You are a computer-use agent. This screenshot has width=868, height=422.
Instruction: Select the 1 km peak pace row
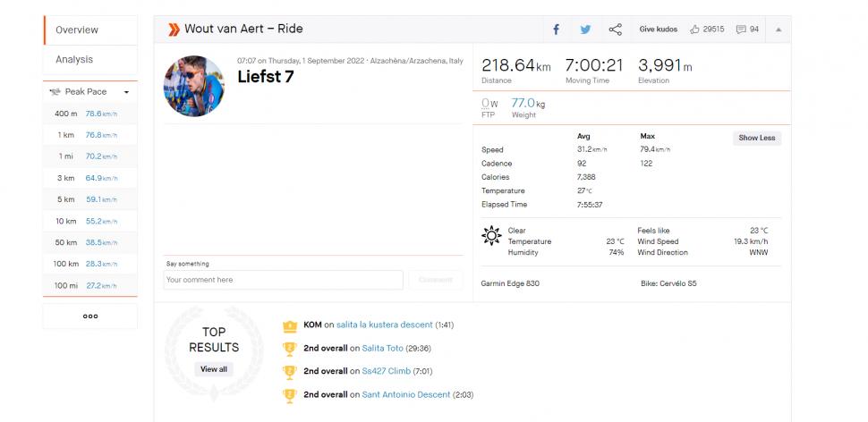click(x=90, y=135)
